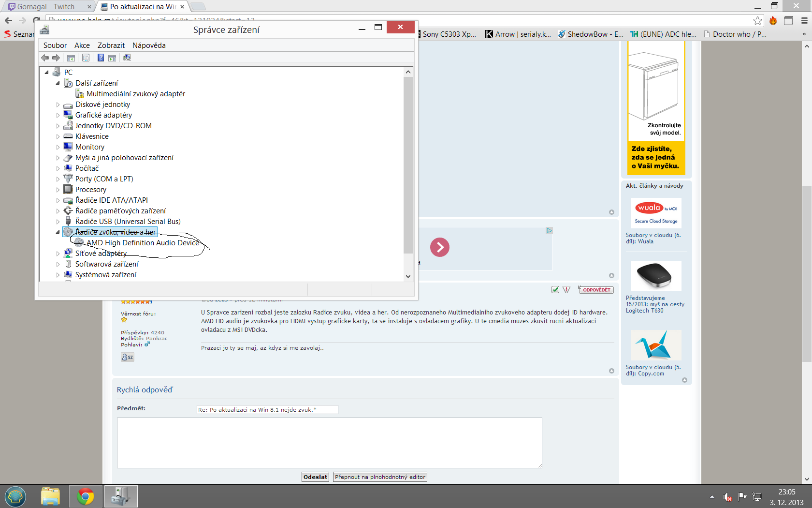The image size is (812, 508).
Task: Expand Řadiče USB (Universal Serial Bus)
Action: (x=58, y=222)
